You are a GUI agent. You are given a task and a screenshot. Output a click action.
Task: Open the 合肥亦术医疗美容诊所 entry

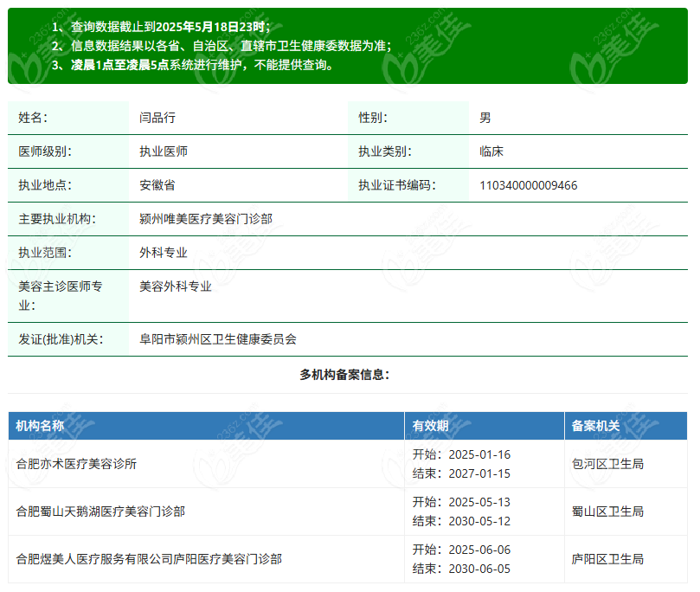[x=77, y=464]
